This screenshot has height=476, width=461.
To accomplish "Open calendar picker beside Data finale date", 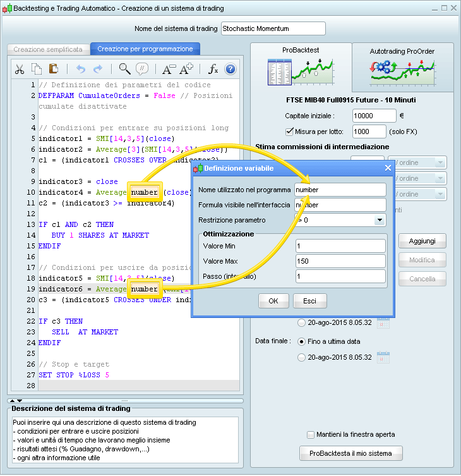I will pyautogui.click(x=383, y=357).
